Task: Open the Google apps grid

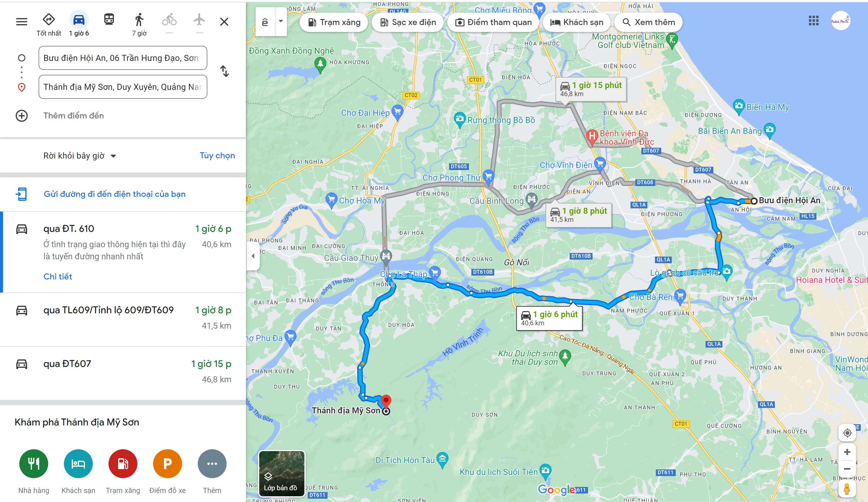Action: (x=813, y=21)
